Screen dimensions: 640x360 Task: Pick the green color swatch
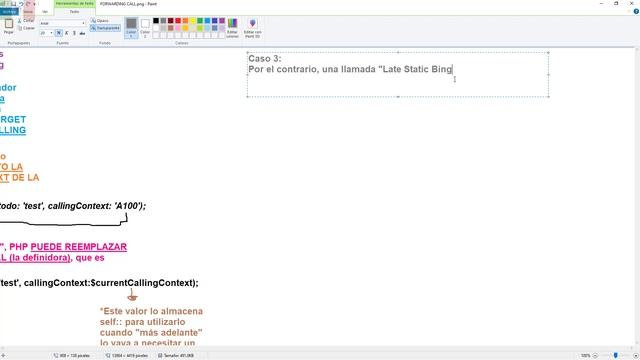pos(200,20)
